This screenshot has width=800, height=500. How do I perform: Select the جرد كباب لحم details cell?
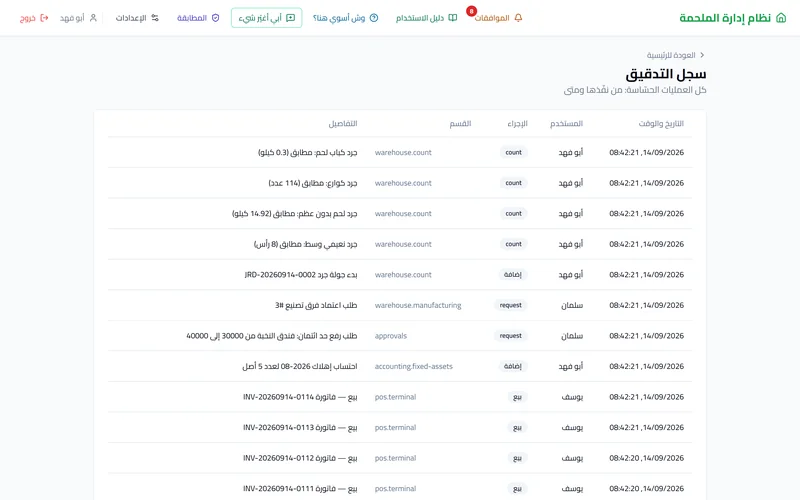pyautogui.click(x=308, y=153)
